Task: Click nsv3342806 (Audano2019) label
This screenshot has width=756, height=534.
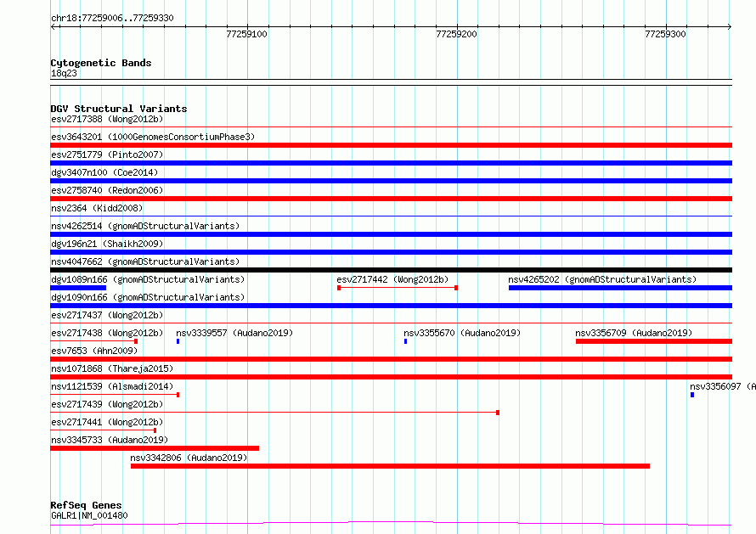Action: coord(189,458)
